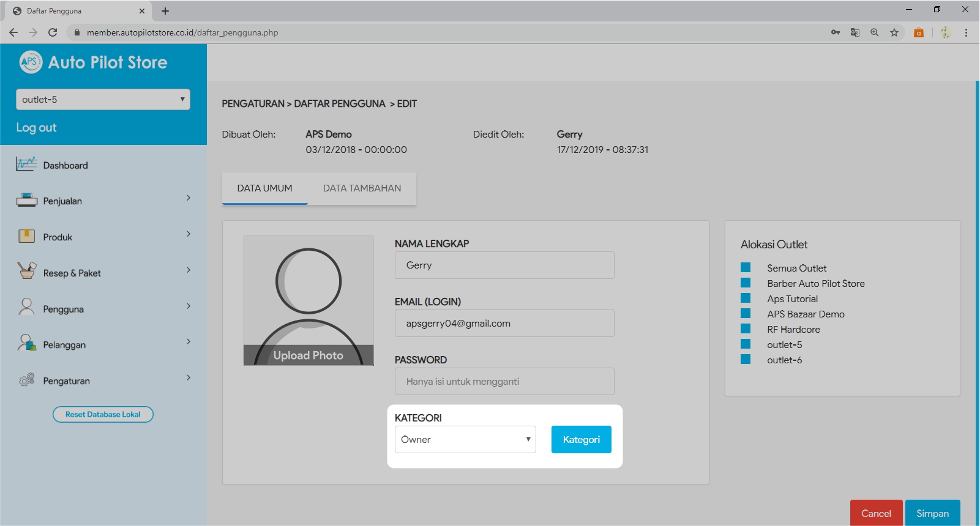Click the Penjualan cash register icon

[26, 200]
